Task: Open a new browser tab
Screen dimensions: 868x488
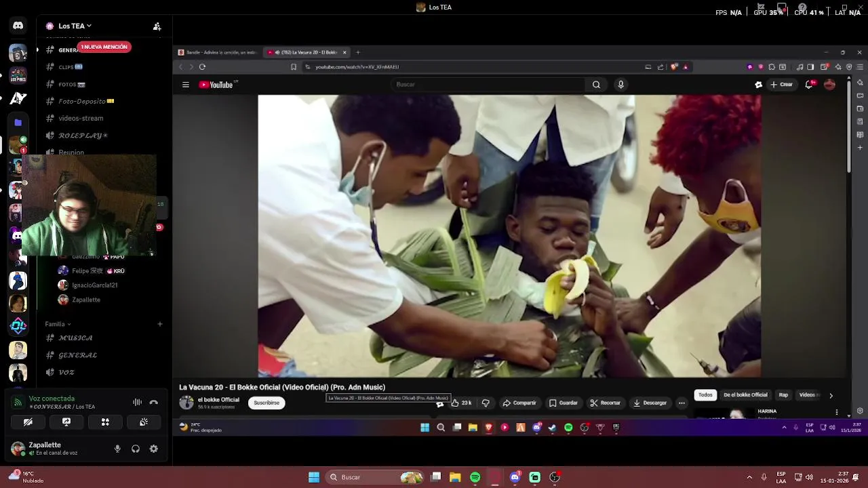Action: (358, 52)
